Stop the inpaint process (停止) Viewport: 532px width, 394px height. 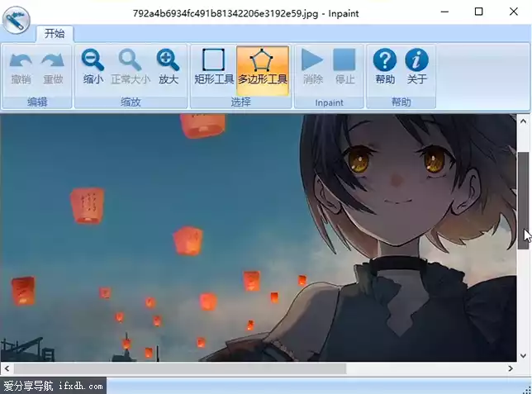coord(344,68)
